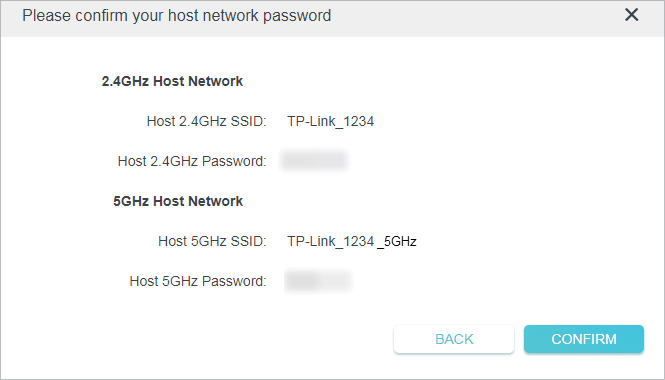This screenshot has height=380, width=665.
Task: Click the 5GHz Host Network heading
Action: coord(178,201)
